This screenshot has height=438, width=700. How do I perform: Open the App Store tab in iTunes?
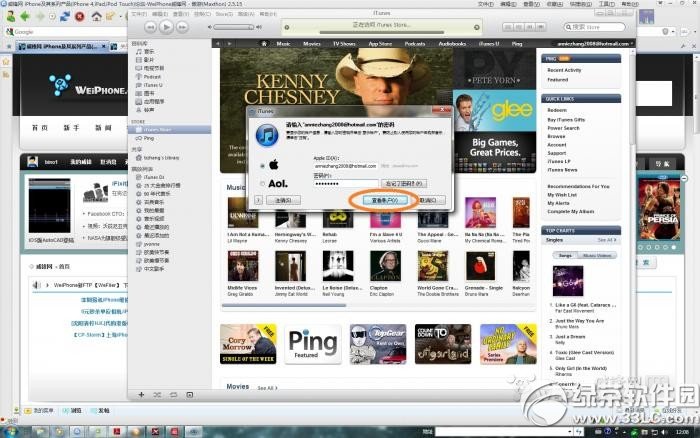tap(380, 44)
